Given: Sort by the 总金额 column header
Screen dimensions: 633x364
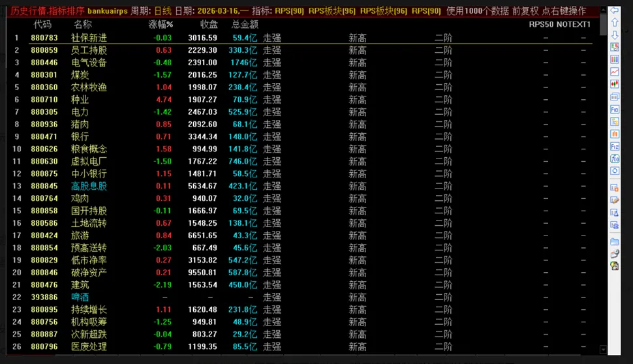Looking at the screenshot, I should coord(245,24).
